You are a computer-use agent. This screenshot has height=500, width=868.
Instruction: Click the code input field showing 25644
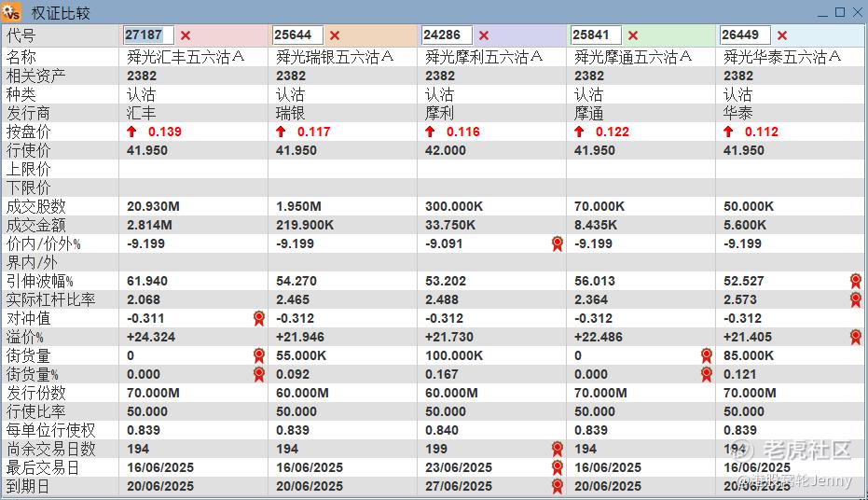coord(297,35)
